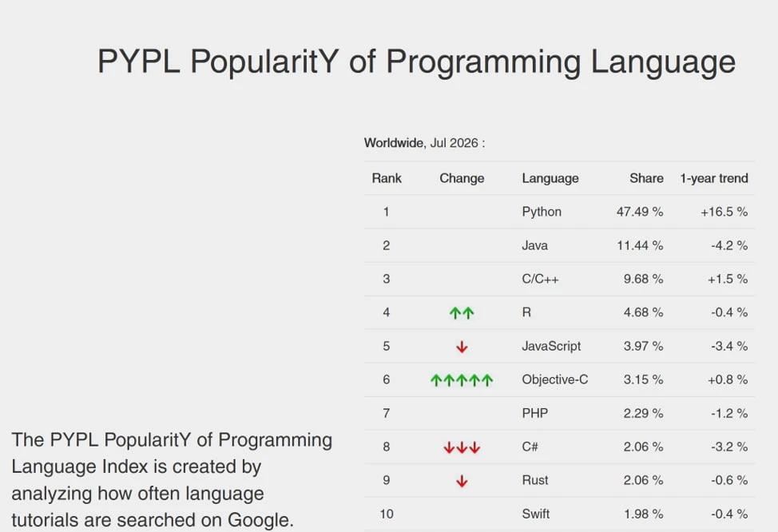Click JavaScript's trend value -3.4 %

(x=729, y=346)
